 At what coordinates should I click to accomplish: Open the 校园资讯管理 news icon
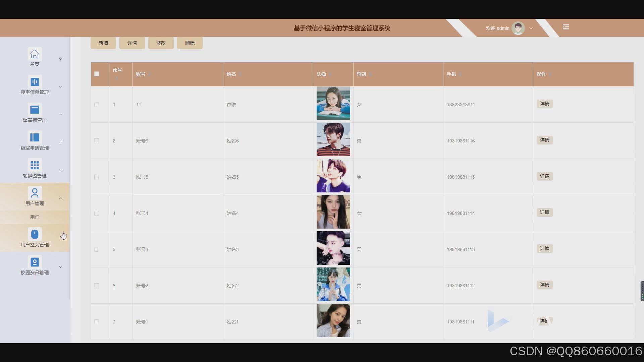35,262
